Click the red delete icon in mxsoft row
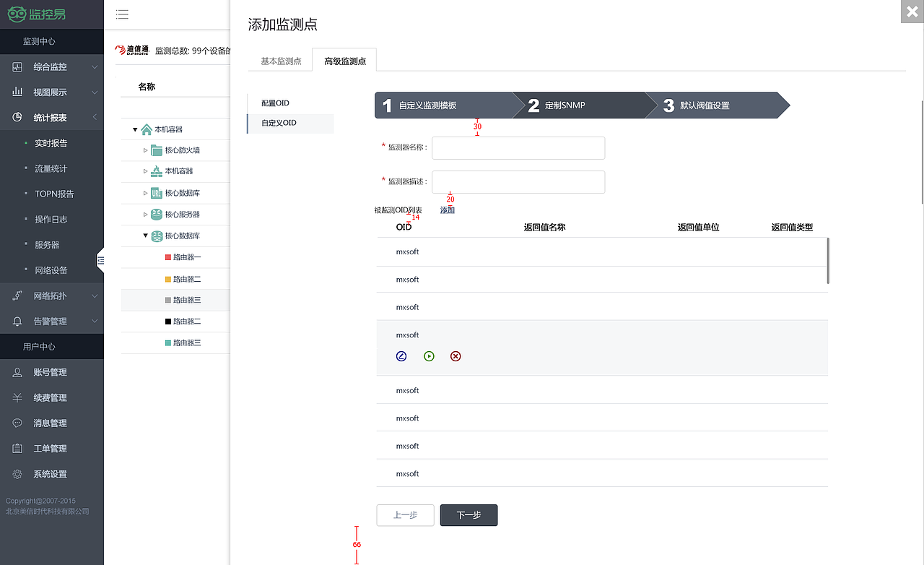This screenshot has height=565, width=924. point(456,356)
